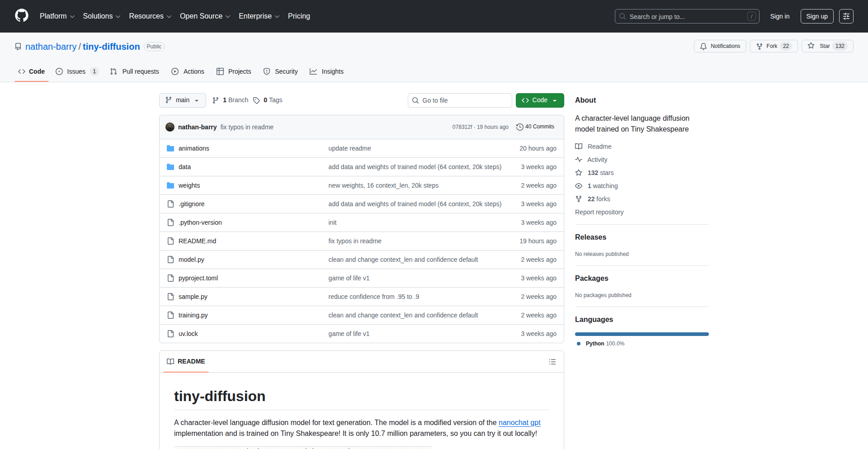Open the README outline list icon
The height and width of the screenshot is (449, 868).
[x=552, y=362]
